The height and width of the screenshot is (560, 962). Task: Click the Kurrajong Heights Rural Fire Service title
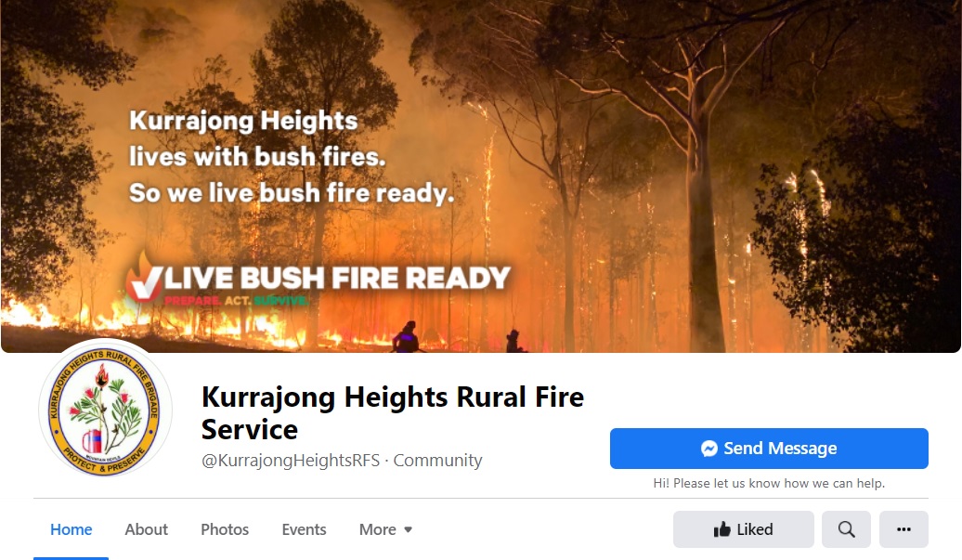(x=393, y=412)
